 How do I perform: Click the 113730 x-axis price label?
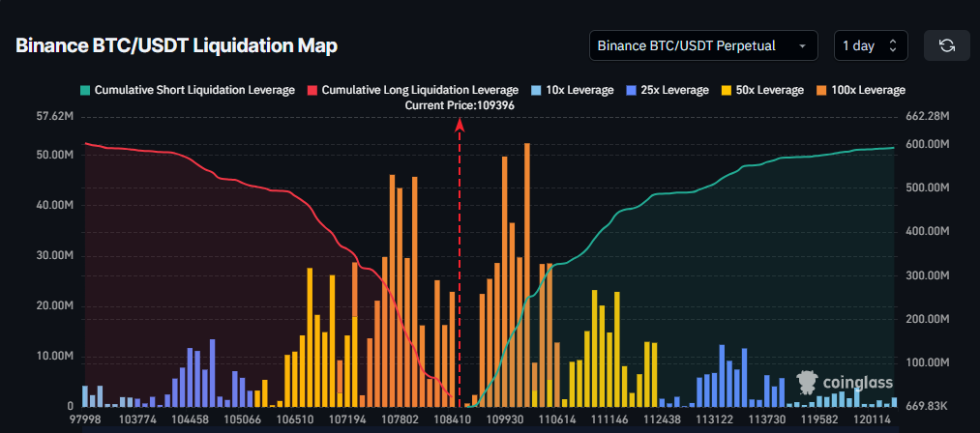767,419
